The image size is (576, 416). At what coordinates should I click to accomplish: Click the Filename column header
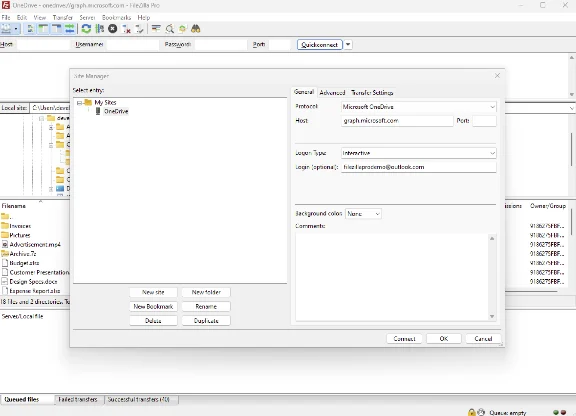point(13,206)
